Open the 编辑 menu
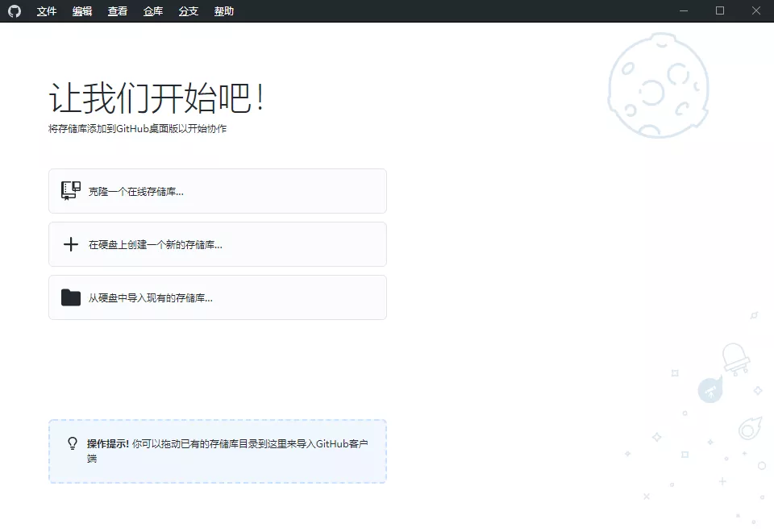Viewport: 774px width, 532px height. click(81, 10)
